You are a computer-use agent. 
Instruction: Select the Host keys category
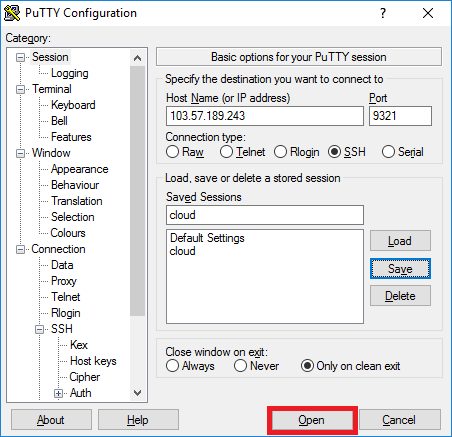click(93, 361)
